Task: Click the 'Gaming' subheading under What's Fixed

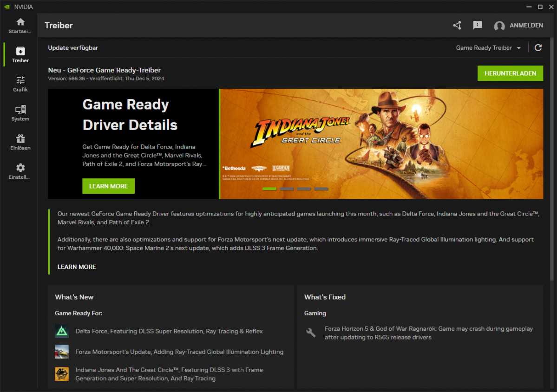Action: [315, 313]
